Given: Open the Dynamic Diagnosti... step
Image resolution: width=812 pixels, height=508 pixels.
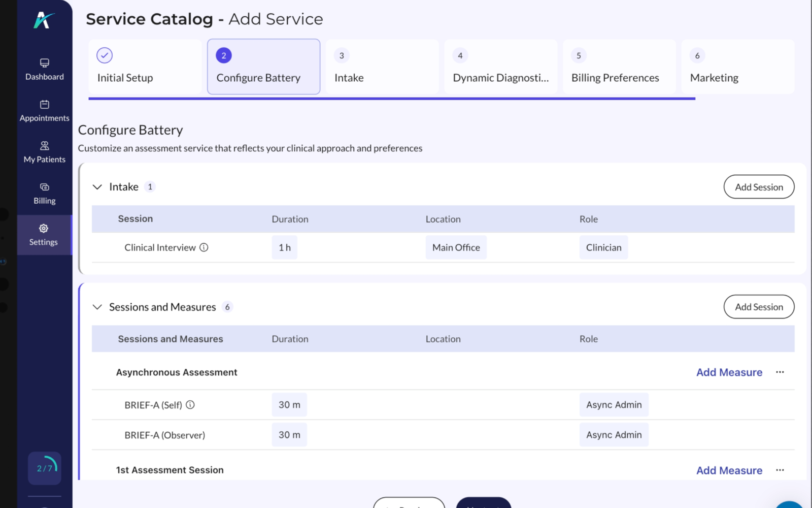Looking at the screenshot, I should pos(501,67).
